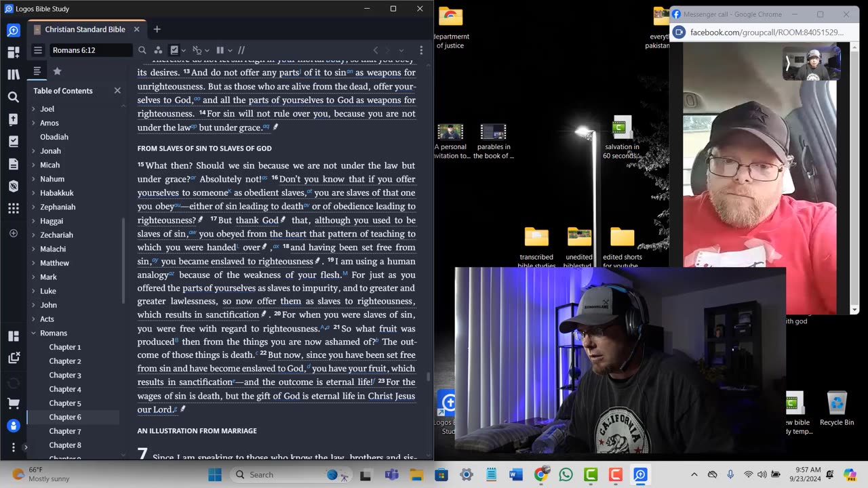Switch to the Christian Standard Bible tab

click(85, 29)
